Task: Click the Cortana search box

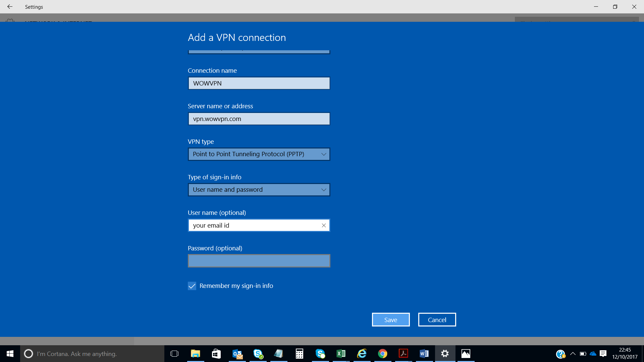Action: 92,354
